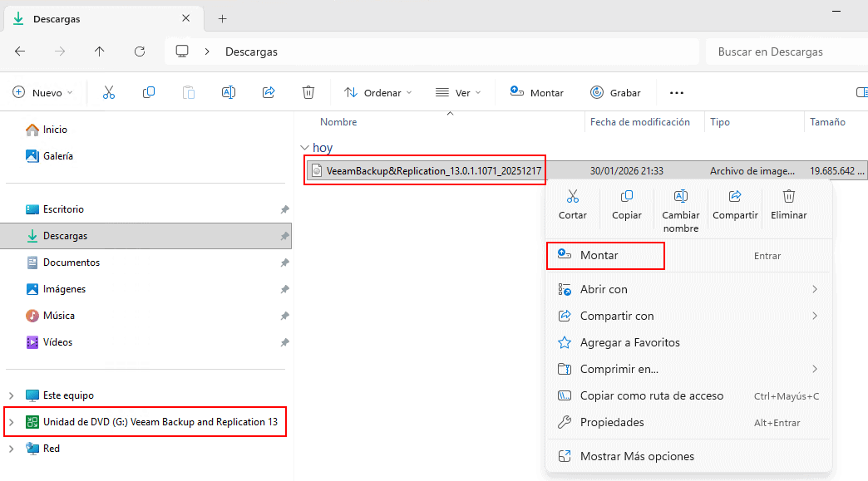Expand Este equipo in the tree
868x481 pixels.
[x=11, y=395]
